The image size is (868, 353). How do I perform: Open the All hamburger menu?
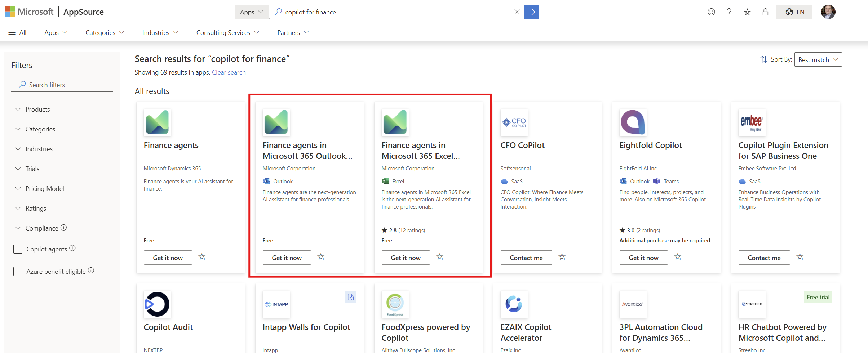(17, 32)
